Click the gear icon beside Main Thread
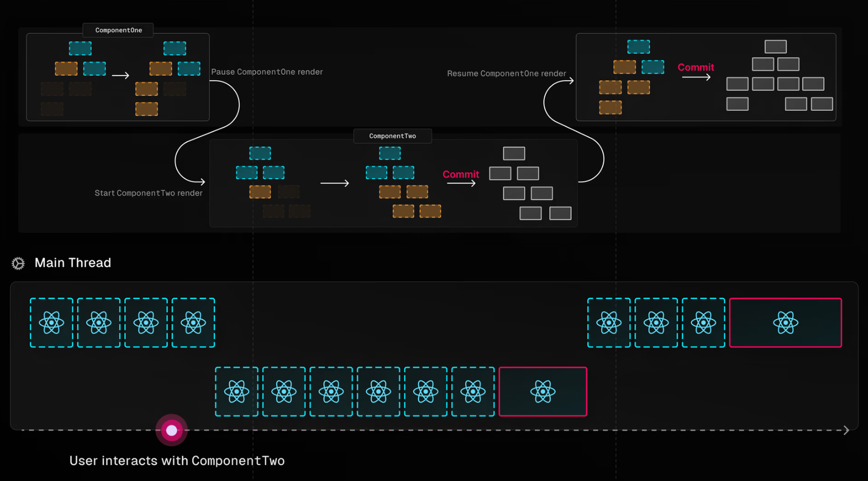The image size is (868, 481). [18, 263]
